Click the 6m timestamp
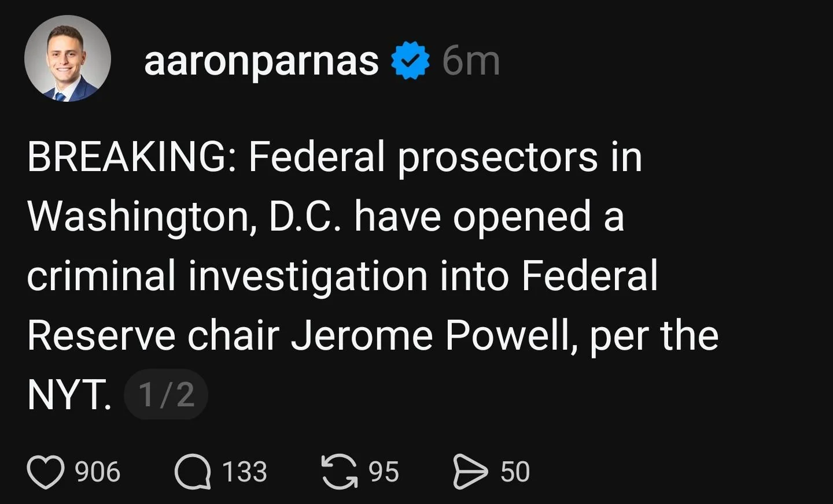 point(471,61)
